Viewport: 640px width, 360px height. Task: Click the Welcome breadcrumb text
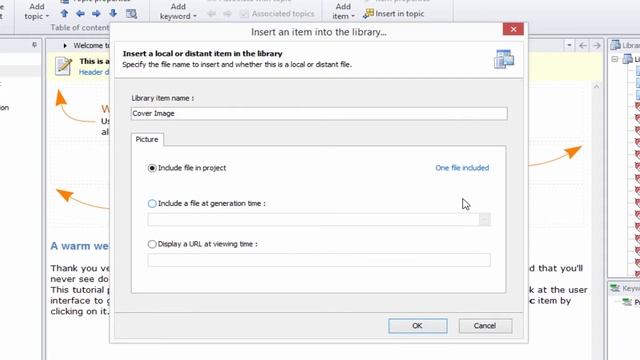(91, 45)
